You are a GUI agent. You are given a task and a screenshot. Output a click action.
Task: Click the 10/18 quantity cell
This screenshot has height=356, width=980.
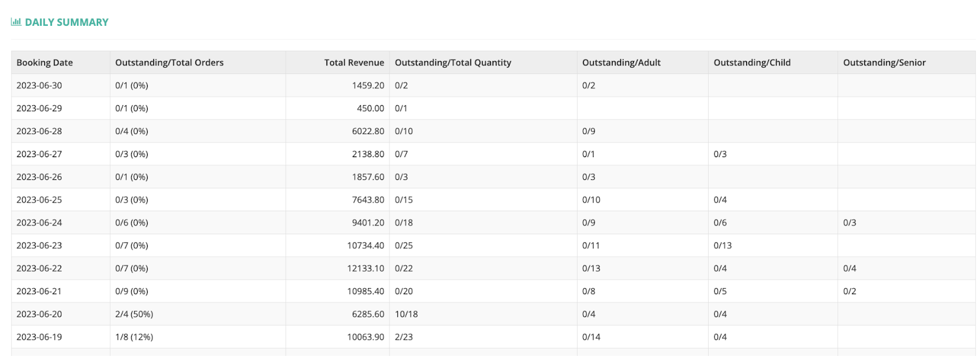click(406, 314)
